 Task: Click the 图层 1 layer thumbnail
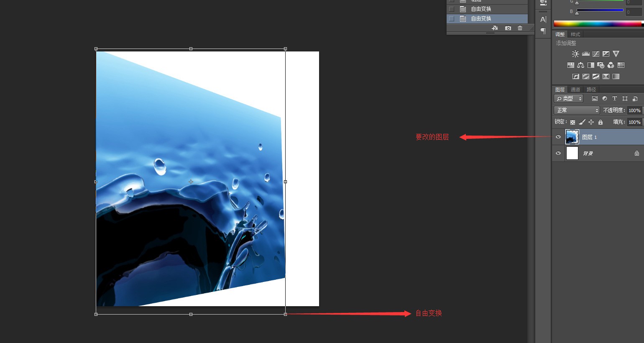pyautogui.click(x=572, y=137)
